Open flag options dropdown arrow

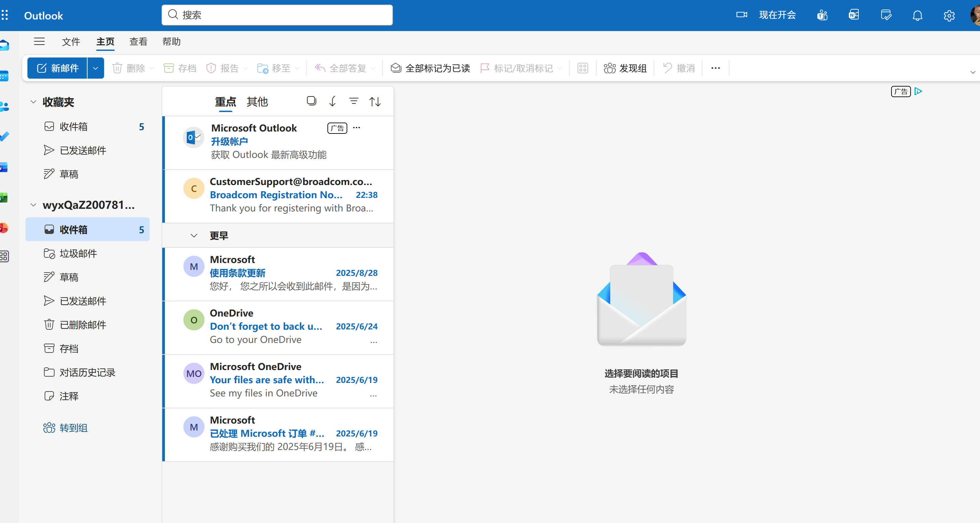click(x=560, y=68)
